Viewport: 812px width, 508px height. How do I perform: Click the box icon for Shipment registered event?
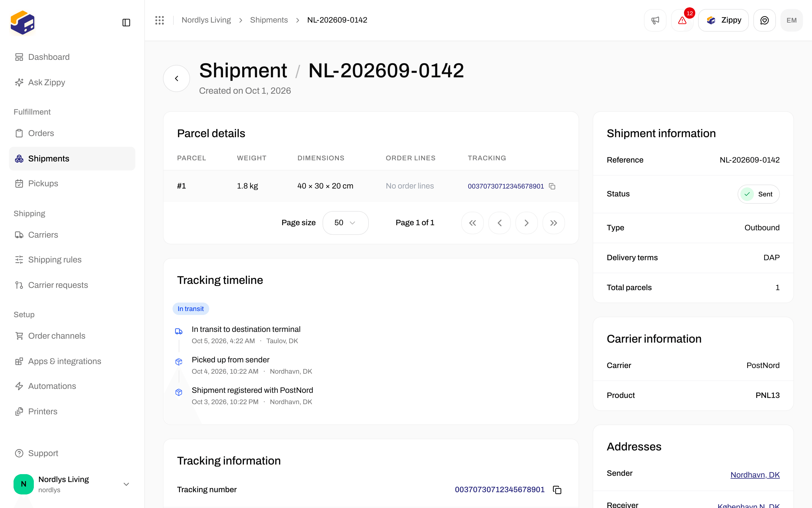(179, 392)
